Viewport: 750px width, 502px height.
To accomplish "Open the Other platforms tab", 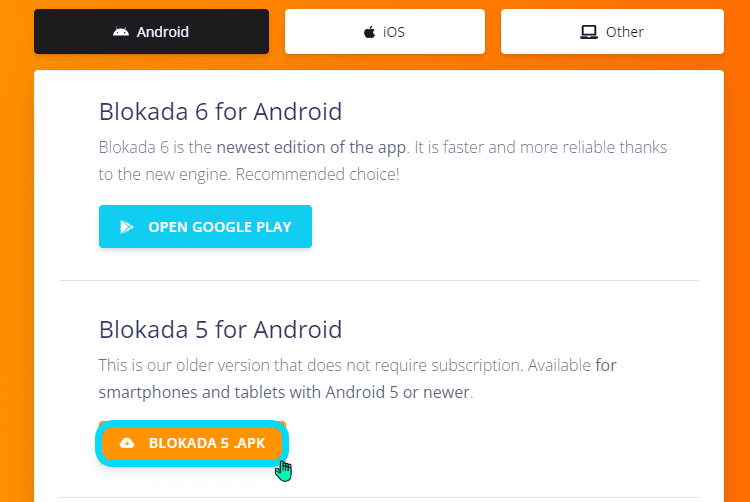I will click(x=612, y=32).
